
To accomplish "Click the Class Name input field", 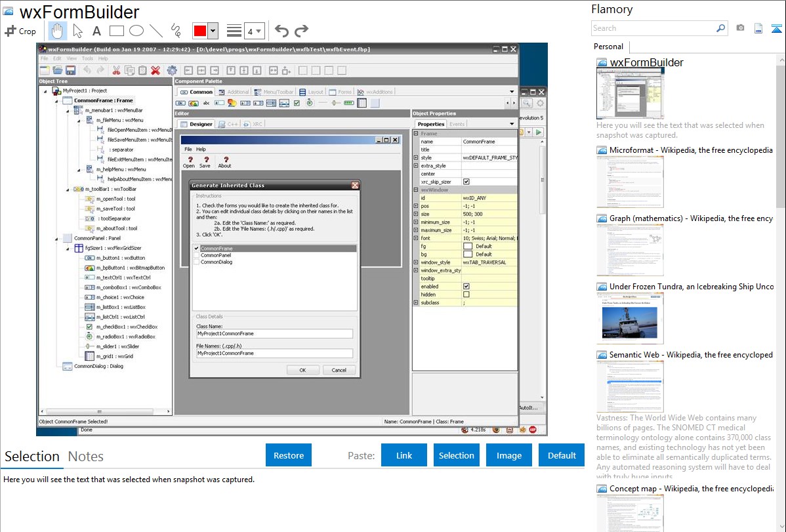I will [x=274, y=333].
